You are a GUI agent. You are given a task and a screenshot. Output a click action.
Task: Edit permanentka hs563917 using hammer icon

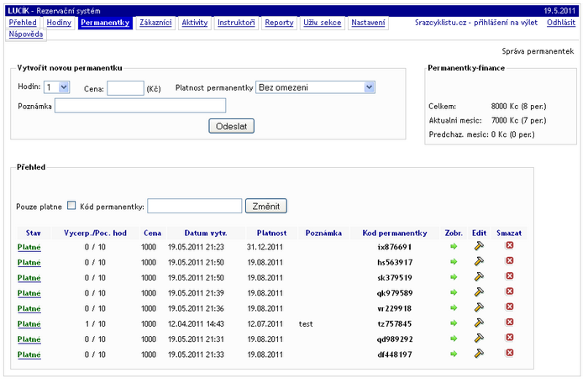pyautogui.click(x=479, y=261)
